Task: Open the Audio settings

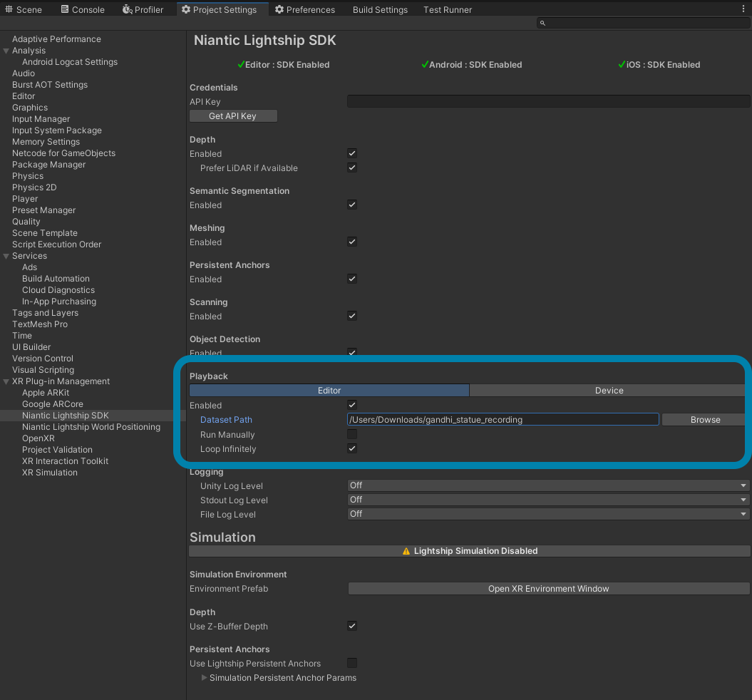Action: click(x=24, y=73)
